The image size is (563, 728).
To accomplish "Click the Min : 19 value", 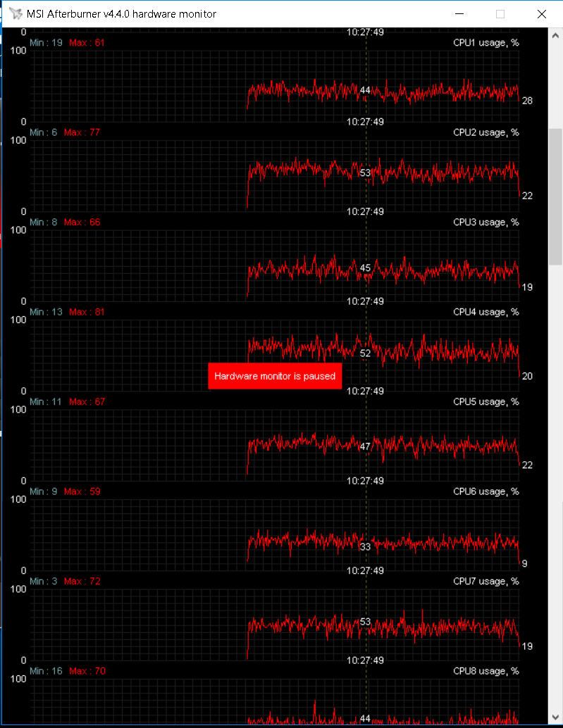I will (46, 43).
